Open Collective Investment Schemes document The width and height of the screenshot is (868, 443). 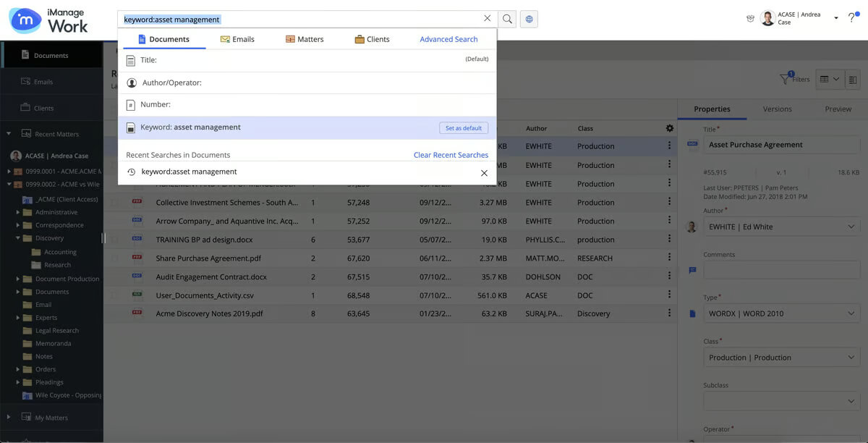227,203
